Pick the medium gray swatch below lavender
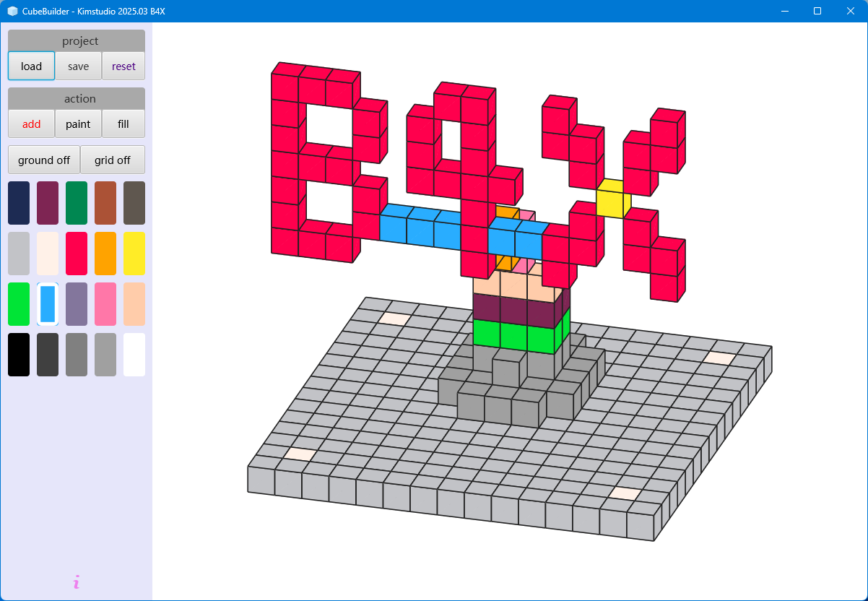The width and height of the screenshot is (868, 601). (x=77, y=355)
